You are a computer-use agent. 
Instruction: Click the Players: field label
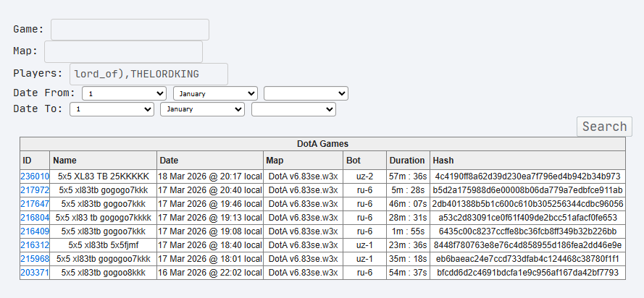pyautogui.click(x=38, y=73)
